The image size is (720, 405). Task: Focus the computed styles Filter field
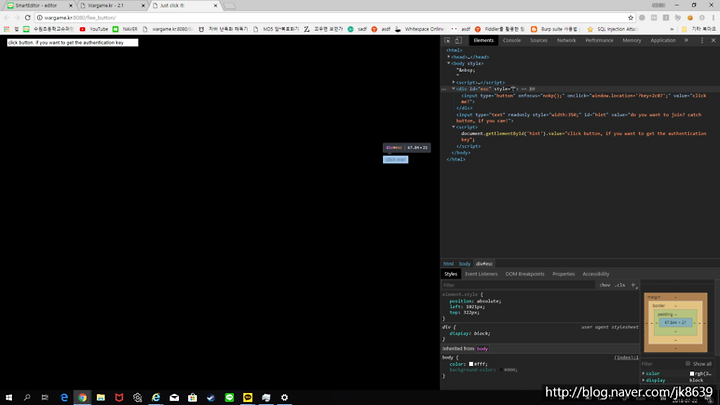[x=661, y=364]
